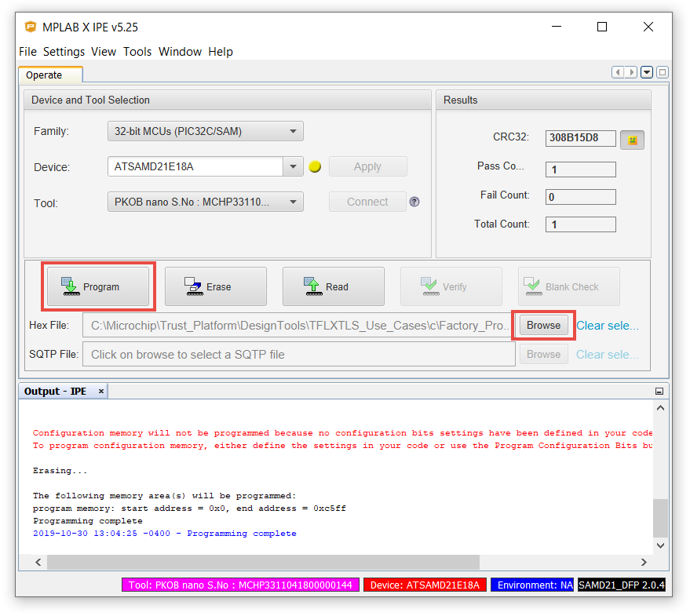
Task: Open the Settings menu
Action: coord(64,52)
